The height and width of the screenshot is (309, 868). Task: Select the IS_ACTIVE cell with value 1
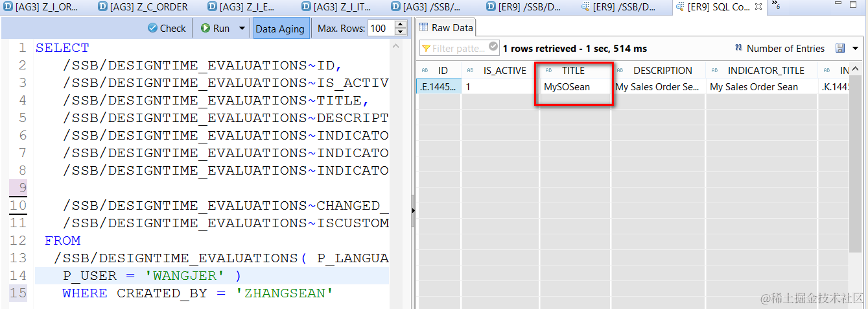click(500, 86)
